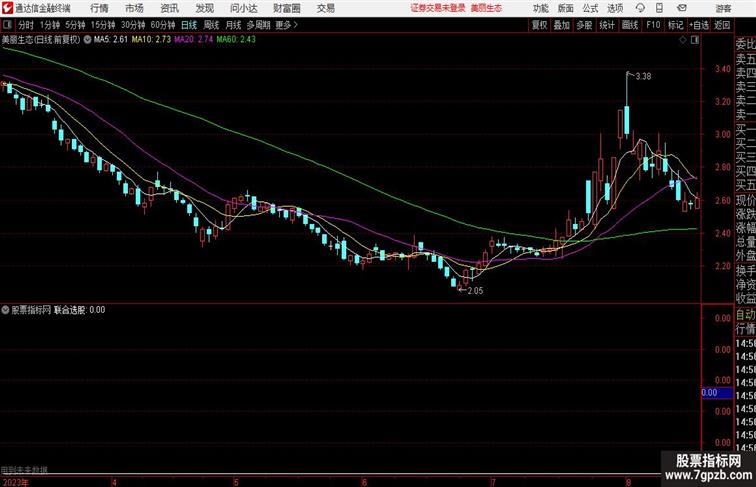Select the 日线 daily period tab
This screenshot has height=487, width=756.
pyautogui.click(x=189, y=25)
